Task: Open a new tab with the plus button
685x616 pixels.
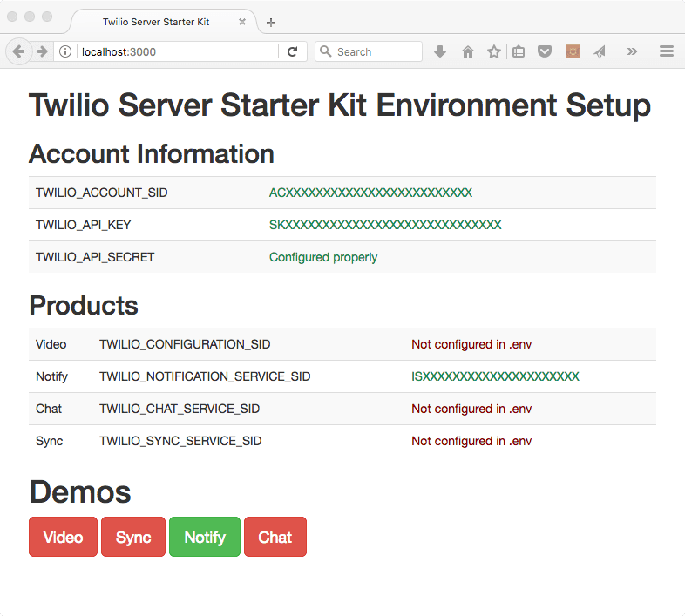Action: point(271,22)
